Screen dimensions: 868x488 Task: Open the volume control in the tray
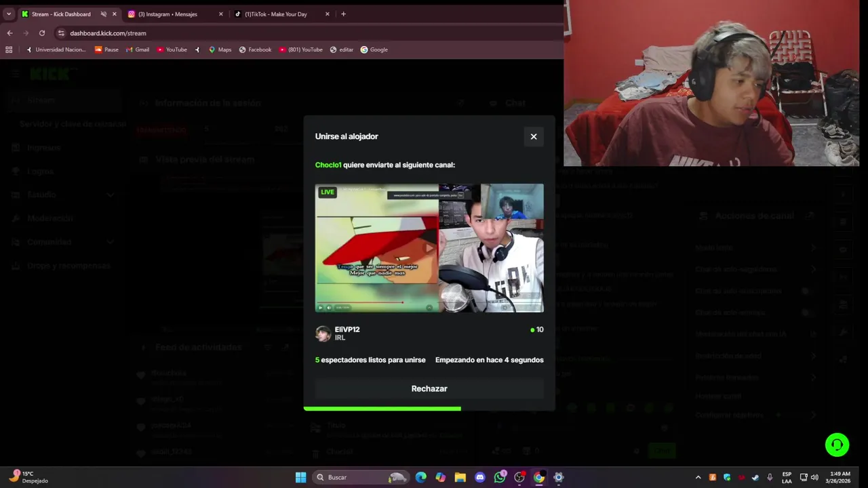coord(814,477)
